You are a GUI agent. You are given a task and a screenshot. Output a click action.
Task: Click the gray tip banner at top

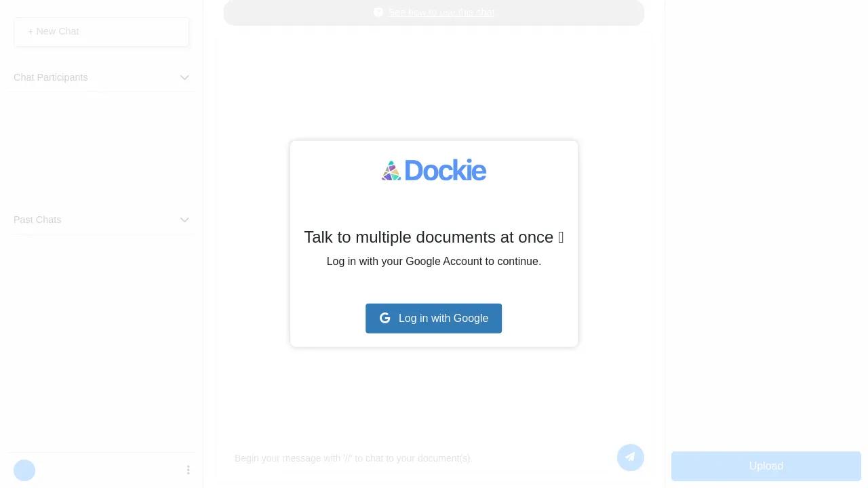(x=434, y=12)
